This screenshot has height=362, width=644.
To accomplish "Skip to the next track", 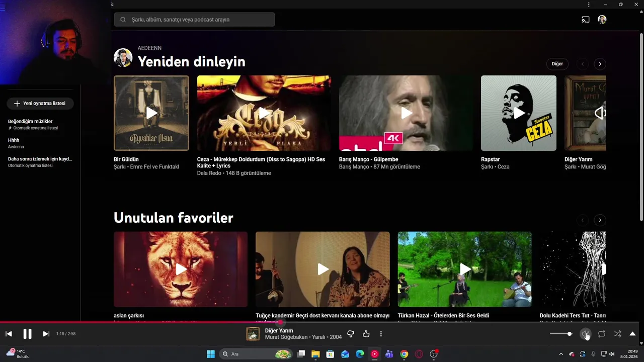I will coord(46,334).
